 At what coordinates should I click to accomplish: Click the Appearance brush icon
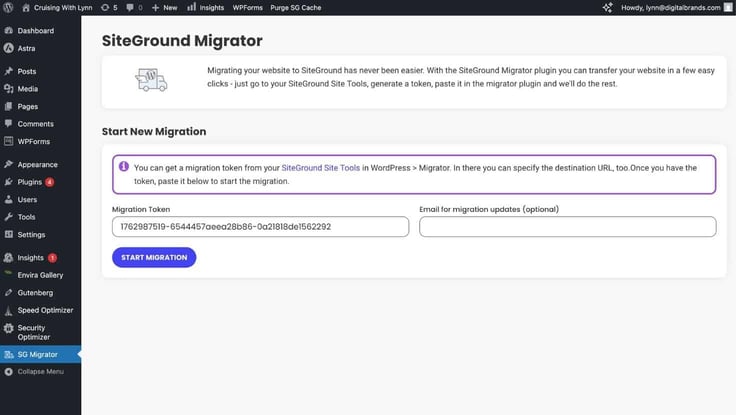(x=8, y=164)
